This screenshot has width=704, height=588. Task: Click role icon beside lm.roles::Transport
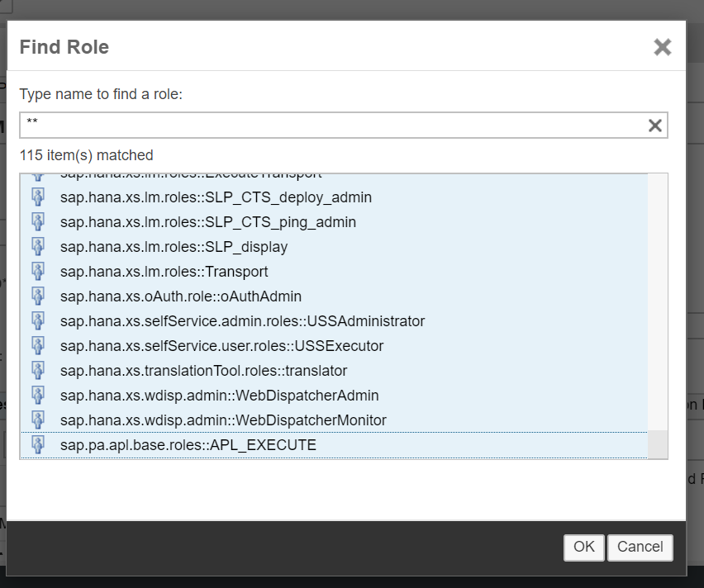pos(38,271)
